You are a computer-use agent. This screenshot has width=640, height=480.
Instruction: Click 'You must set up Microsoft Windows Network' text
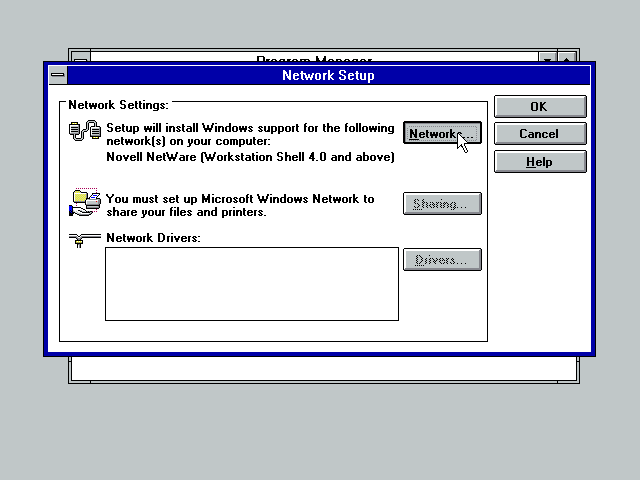click(x=240, y=205)
